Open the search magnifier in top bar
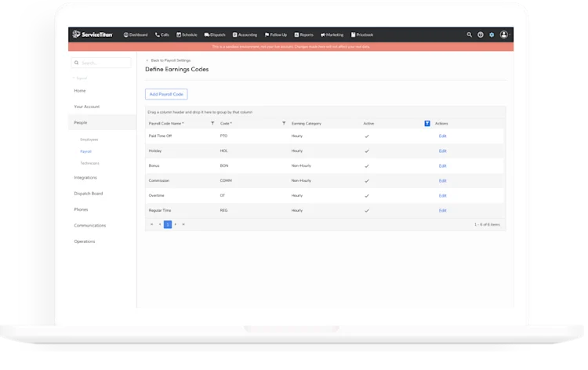 click(469, 34)
